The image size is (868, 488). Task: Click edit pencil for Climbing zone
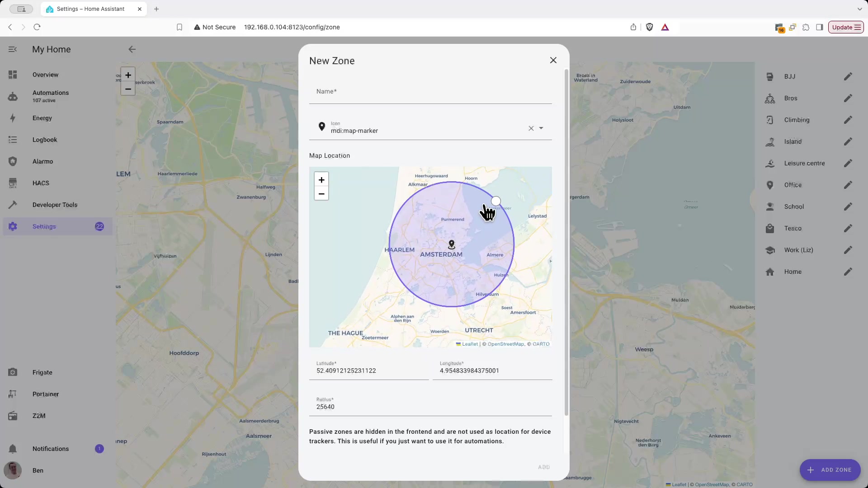click(x=848, y=120)
